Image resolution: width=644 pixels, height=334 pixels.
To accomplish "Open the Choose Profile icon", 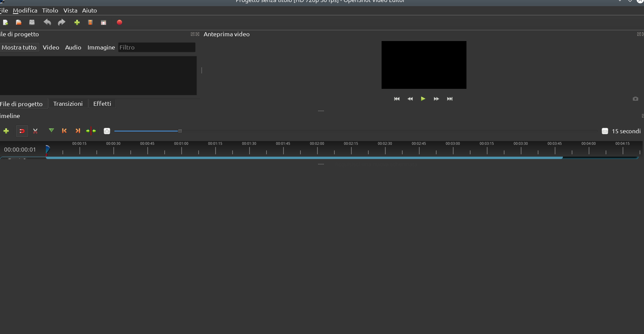I will pyautogui.click(x=90, y=22).
